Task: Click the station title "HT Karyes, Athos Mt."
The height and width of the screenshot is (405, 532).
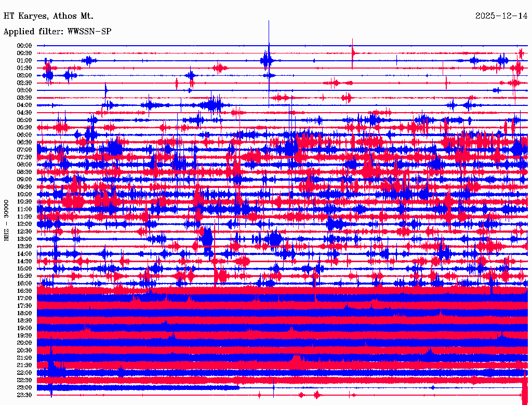Action: (48, 16)
